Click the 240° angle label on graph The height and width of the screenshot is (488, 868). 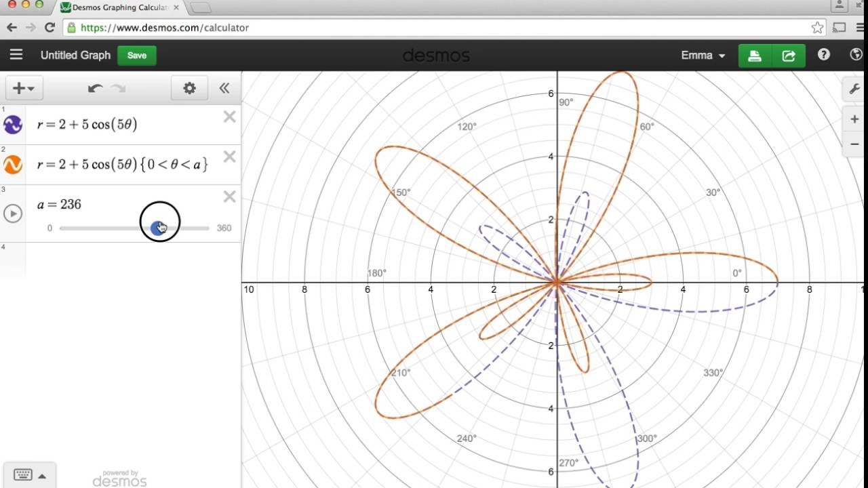467,439
